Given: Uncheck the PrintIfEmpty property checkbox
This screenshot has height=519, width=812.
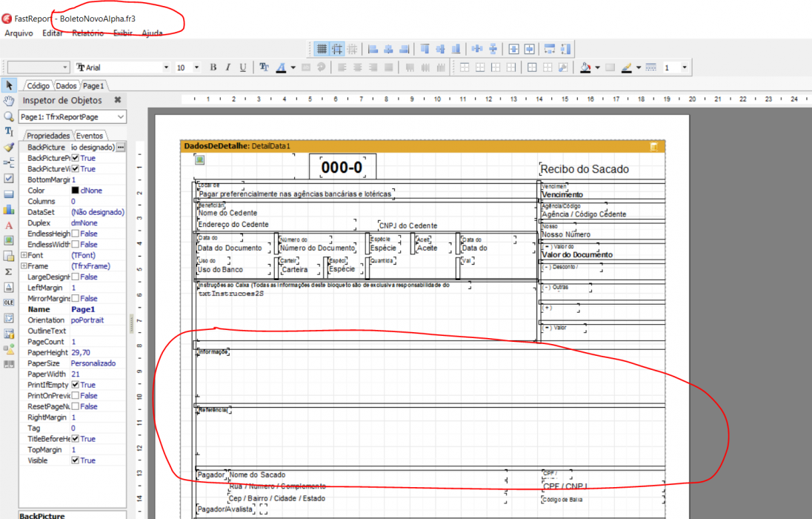Looking at the screenshot, I should click(75, 385).
